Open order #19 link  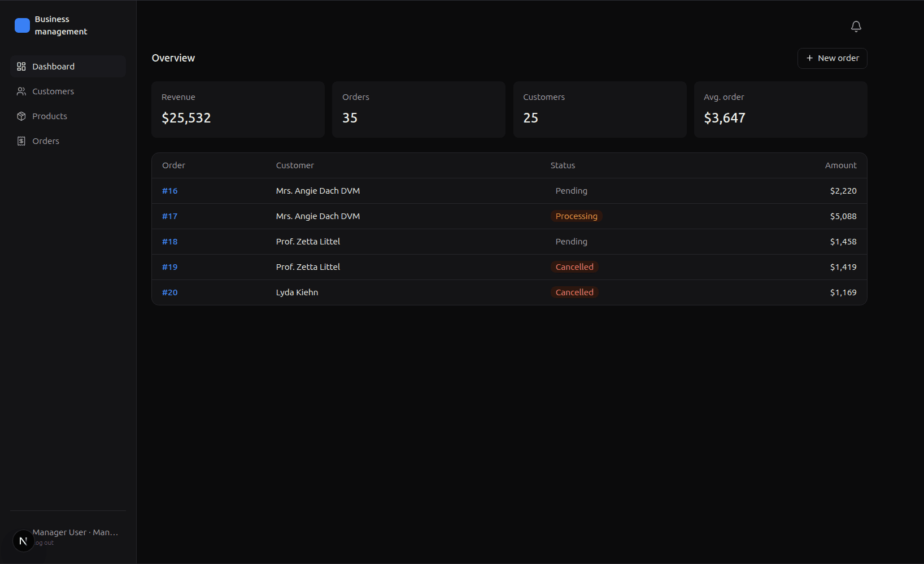click(170, 267)
